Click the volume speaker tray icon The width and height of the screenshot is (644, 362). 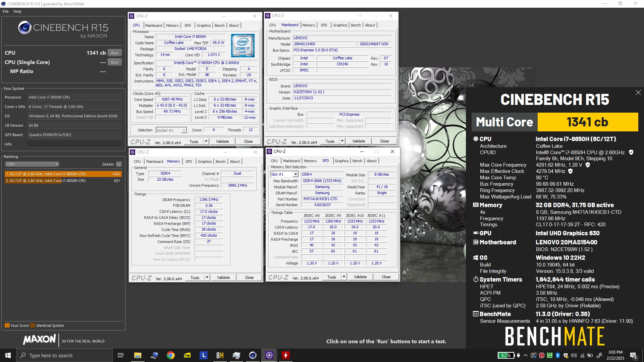(x=574, y=355)
